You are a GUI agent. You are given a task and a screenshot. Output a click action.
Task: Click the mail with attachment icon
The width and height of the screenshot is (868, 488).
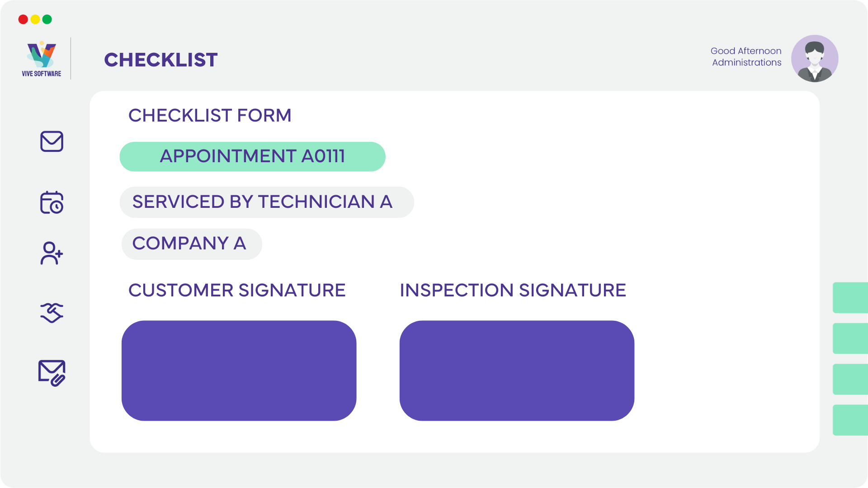pos(52,373)
